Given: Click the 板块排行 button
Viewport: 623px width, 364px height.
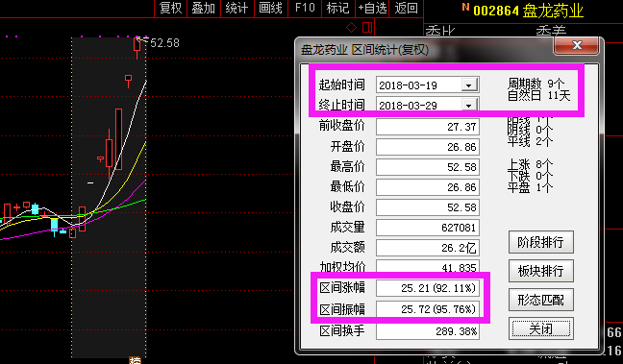Looking at the screenshot, I should tap(540, 271).
